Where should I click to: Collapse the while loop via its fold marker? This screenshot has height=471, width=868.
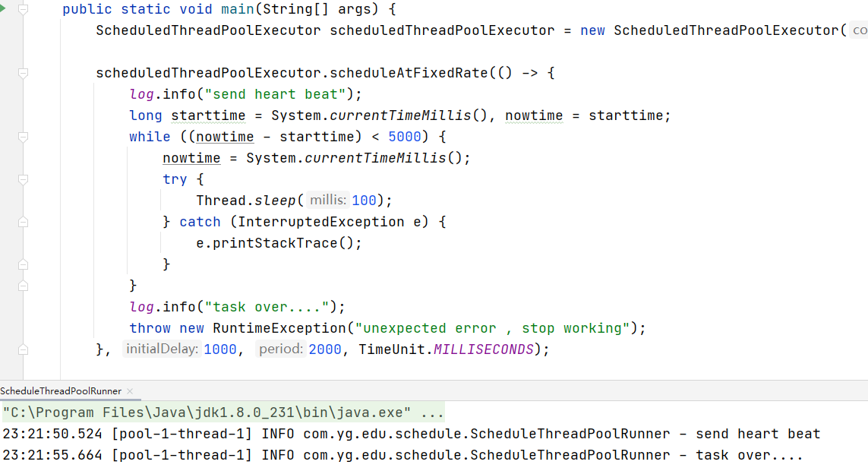[23, 137]
